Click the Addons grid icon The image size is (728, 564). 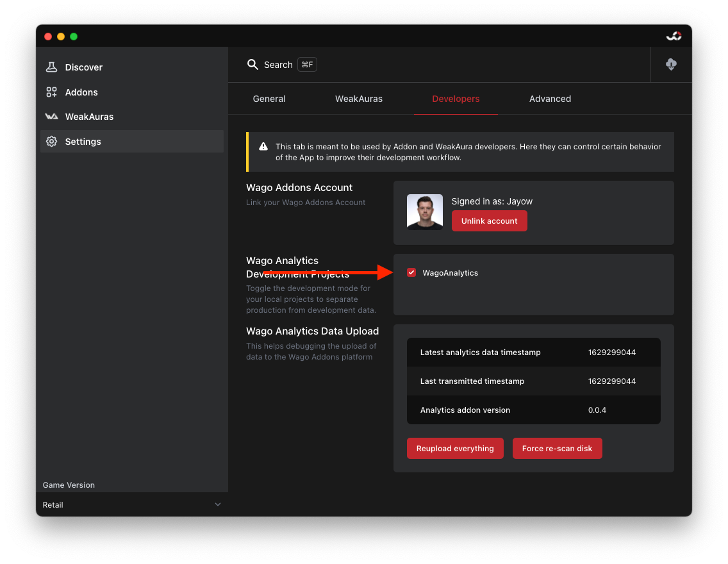click(x=52, y=92)
